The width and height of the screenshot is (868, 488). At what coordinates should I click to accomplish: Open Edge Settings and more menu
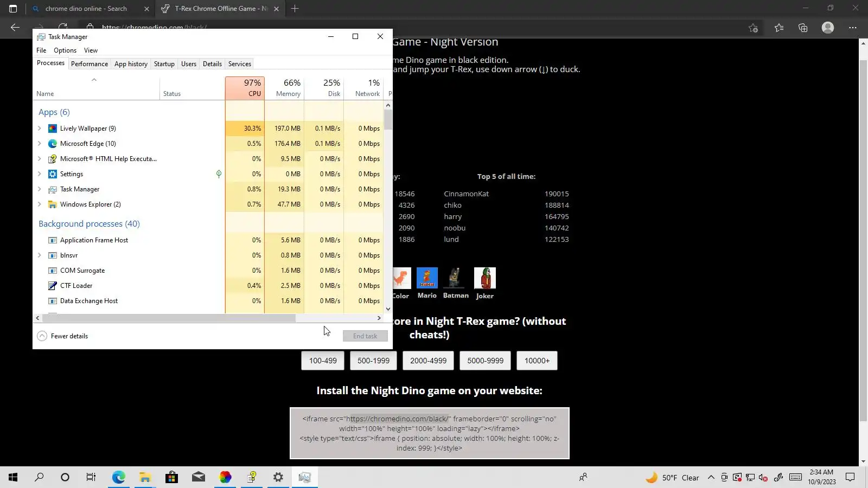(853, 28)
